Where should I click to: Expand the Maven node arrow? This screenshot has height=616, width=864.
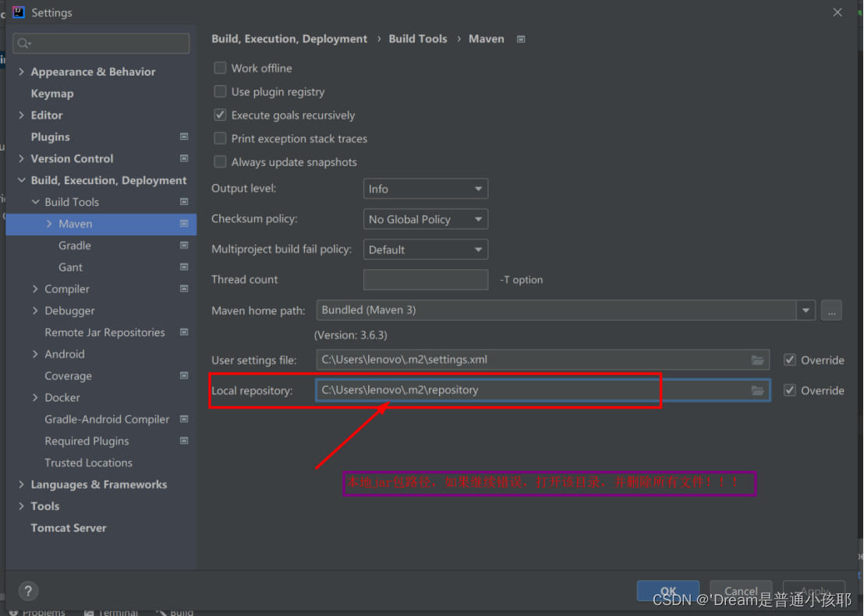tap(49, 224)
